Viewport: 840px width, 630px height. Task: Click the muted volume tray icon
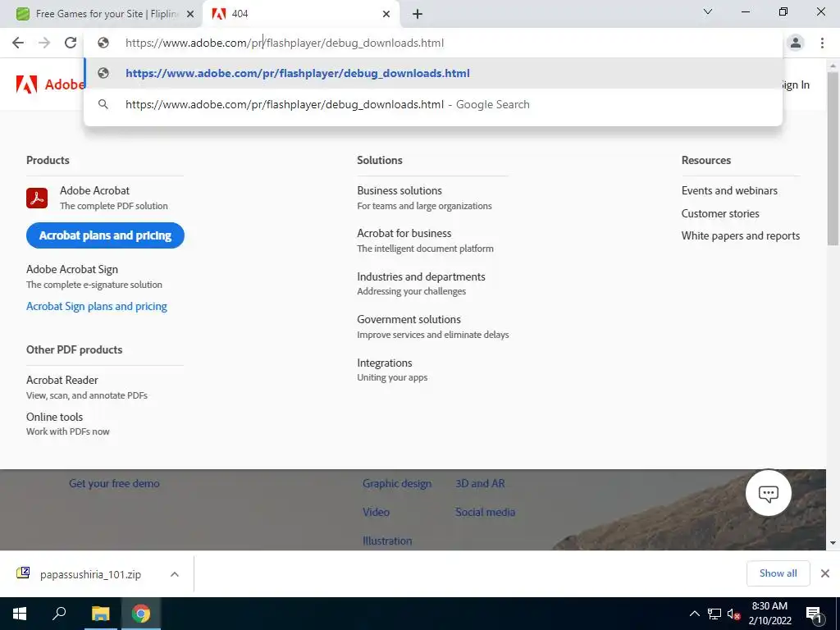tap(733, 614)
